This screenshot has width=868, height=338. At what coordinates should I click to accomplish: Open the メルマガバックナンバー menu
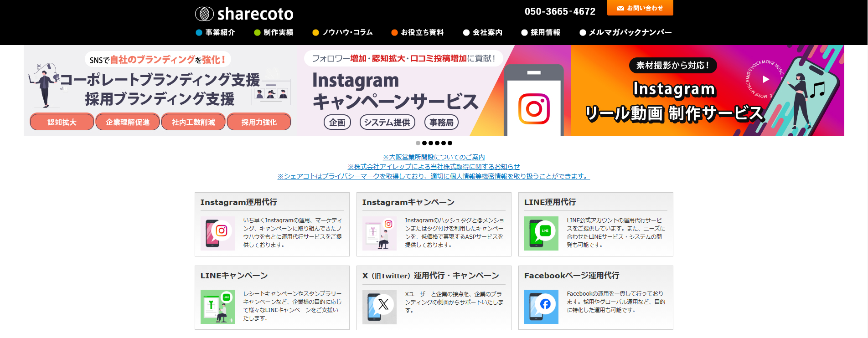(625, 32)
